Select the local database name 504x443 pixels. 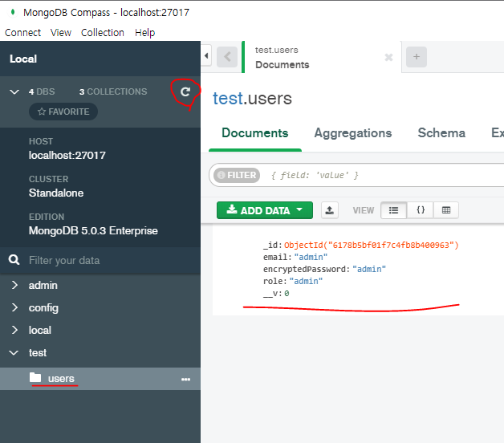pyautogui.click(x=40, y=330)
